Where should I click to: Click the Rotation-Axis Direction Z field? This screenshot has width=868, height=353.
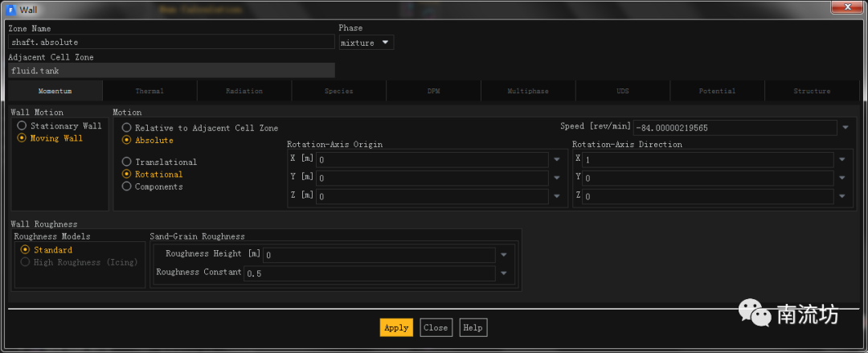[x=708, y=196]
